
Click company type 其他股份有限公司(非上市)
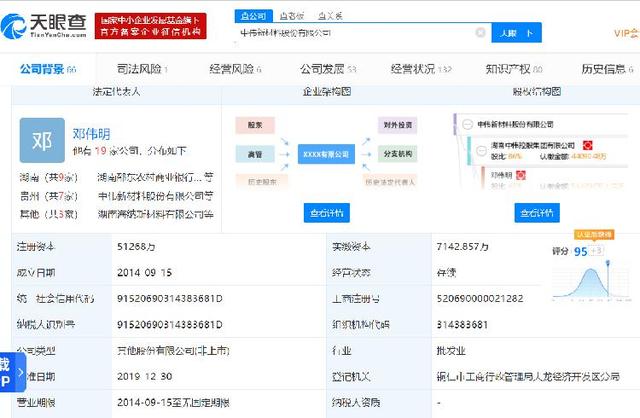[173, 351]
